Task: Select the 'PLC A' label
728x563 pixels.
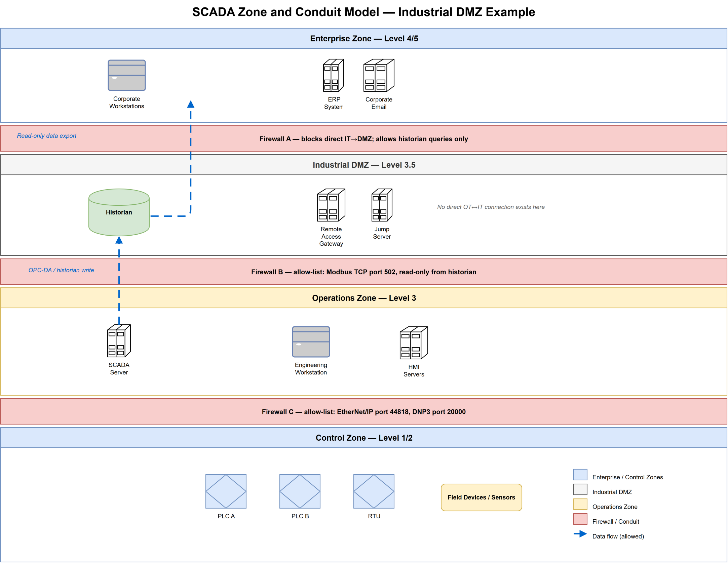Action: tap(226, 516)
